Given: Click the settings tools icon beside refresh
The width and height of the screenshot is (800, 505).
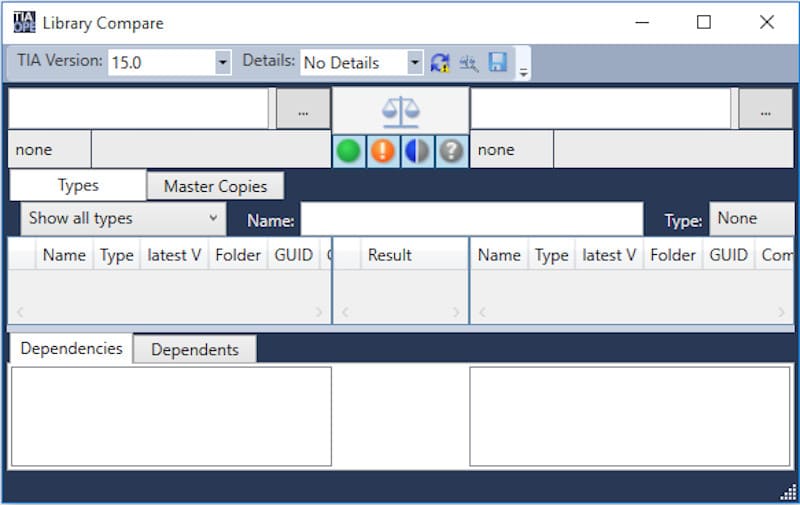Looking at the screenshot, I should coord(468,63).
